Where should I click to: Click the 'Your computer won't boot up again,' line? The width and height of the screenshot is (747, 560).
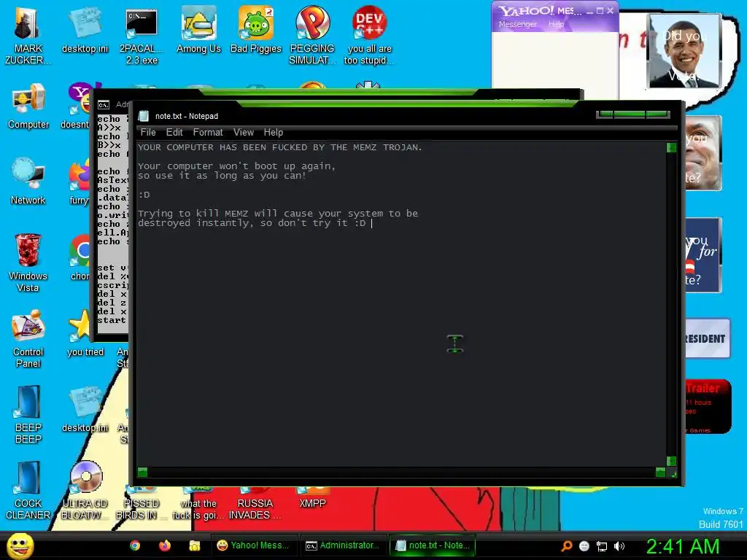tap(237, 166)
